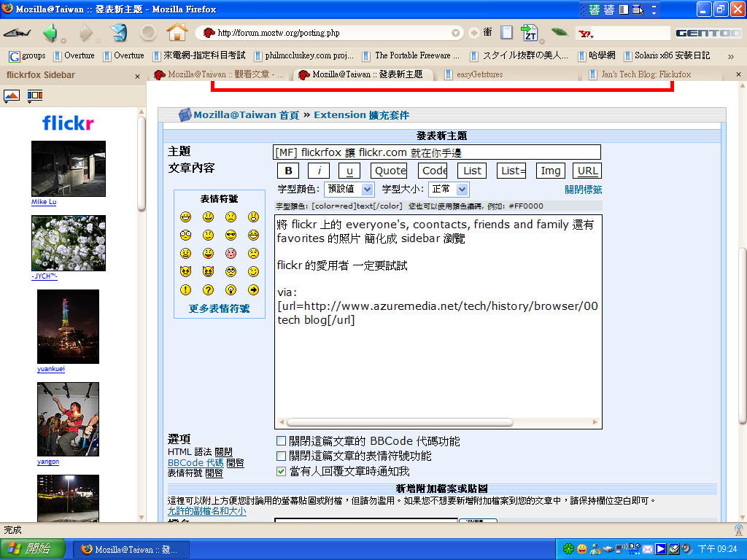
Task: Expand the address bar URL history dropdown
Action: click(x=456, y=33)
